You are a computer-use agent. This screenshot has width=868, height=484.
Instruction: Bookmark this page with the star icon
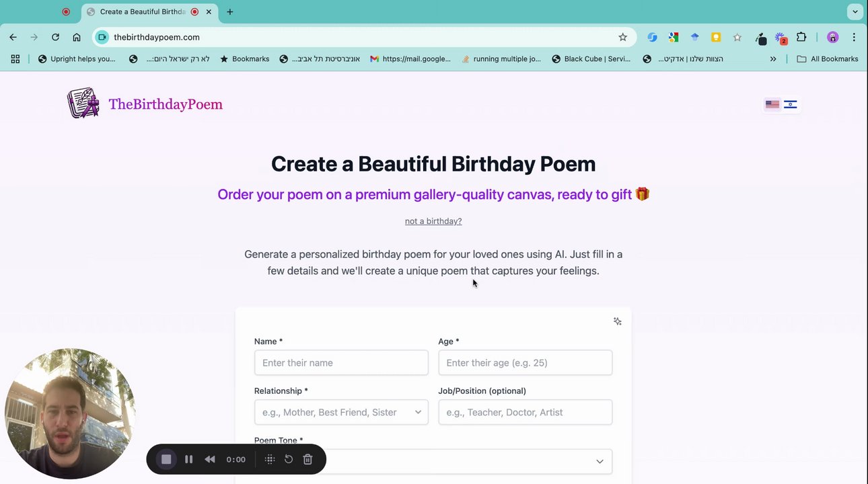(x=622, y=38)
